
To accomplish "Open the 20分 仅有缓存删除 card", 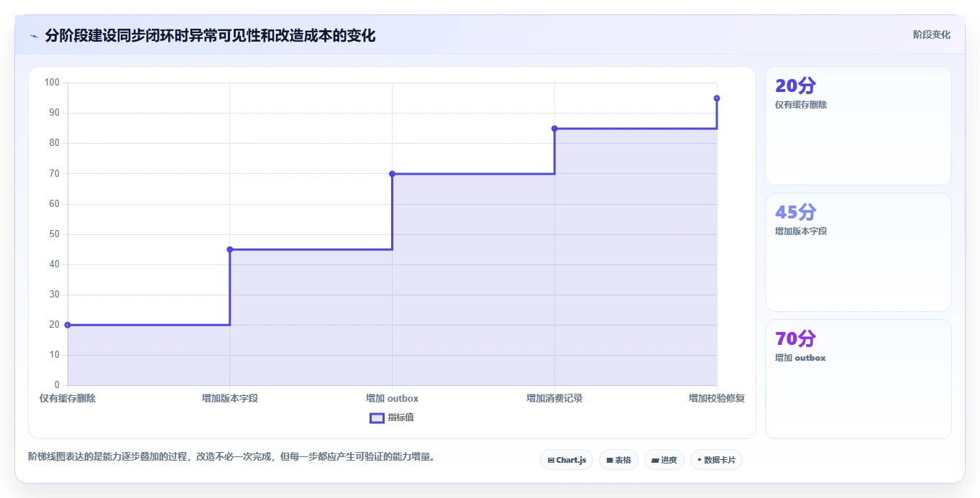I will pyautogui.click(x=858, y=126).
